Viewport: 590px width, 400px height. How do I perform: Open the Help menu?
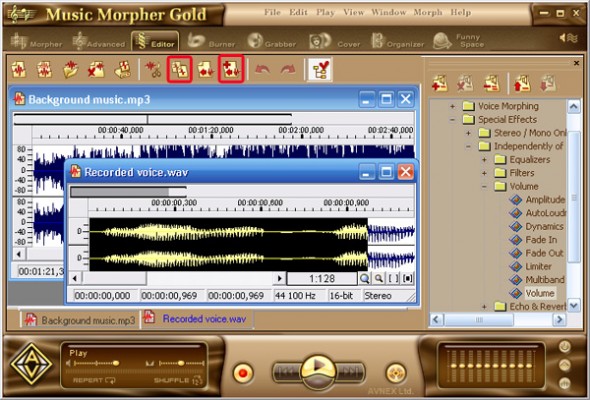point(461,13)
